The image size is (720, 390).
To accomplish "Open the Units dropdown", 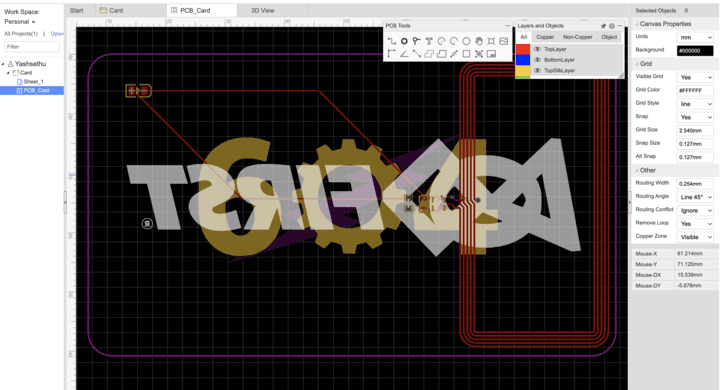I will coord(695,37).
